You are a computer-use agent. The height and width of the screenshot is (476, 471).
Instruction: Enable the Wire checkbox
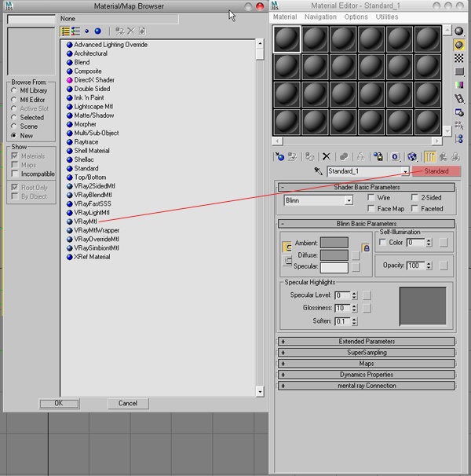371,198
